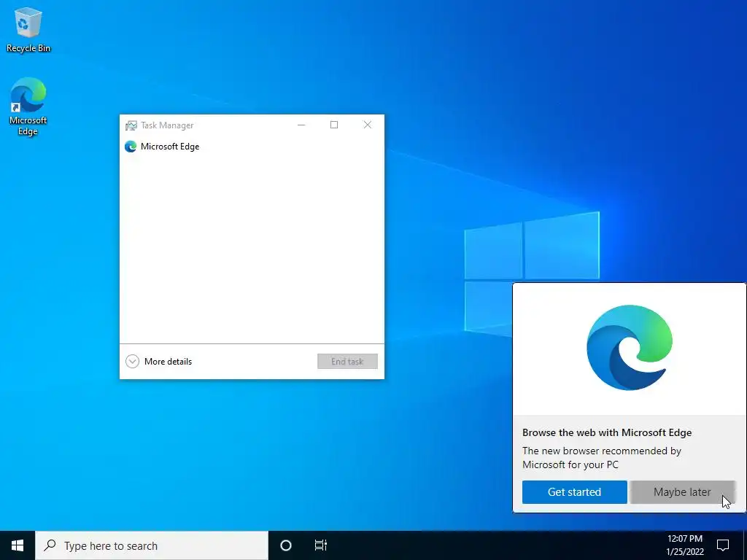Open the Action Center notification icon
Image resolution: width=747 pixels, height=560 pixels.
pyautogui.click(x=723, y=545)
